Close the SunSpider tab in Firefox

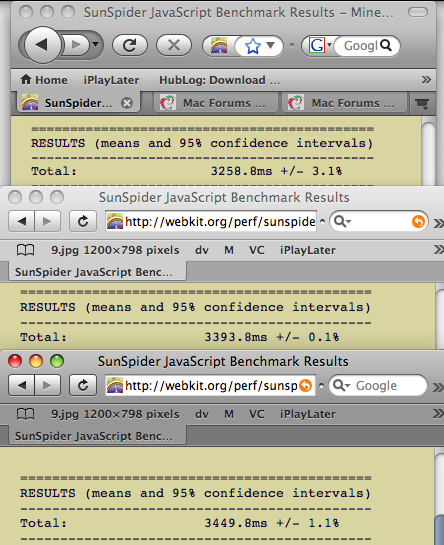pyautogui.click(x=127, y=103)
